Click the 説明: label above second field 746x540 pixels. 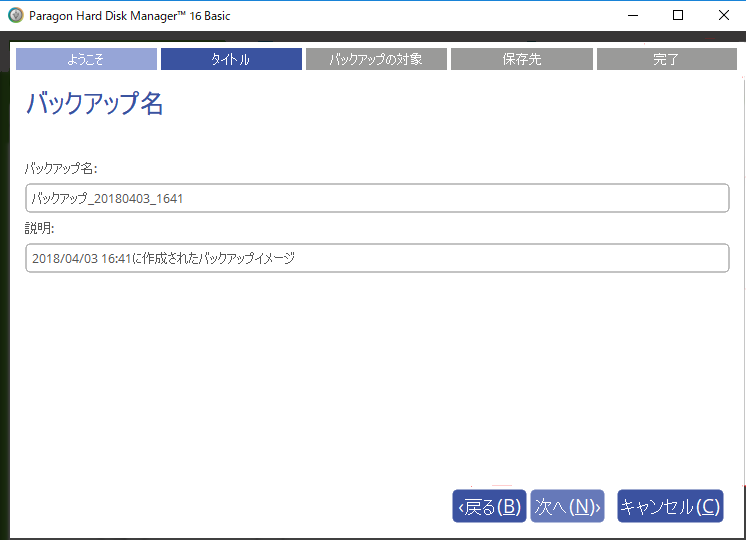(39, 228)
